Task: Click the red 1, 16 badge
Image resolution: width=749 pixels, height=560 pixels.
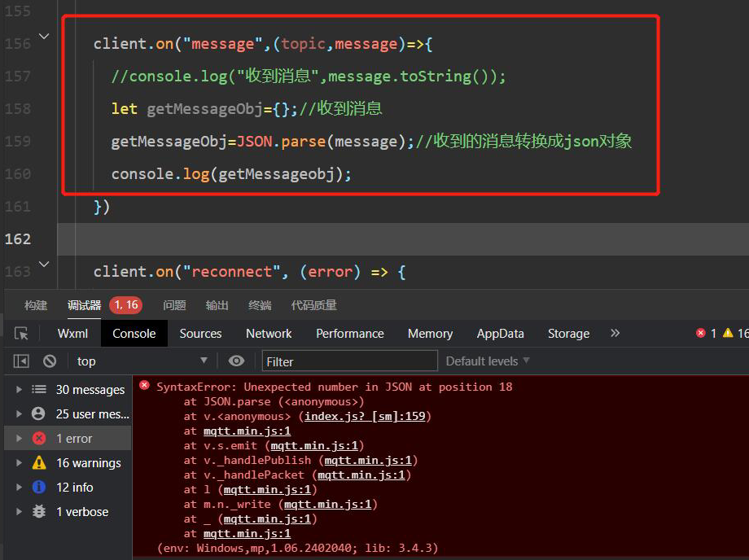Action: [x=126, y=304]
